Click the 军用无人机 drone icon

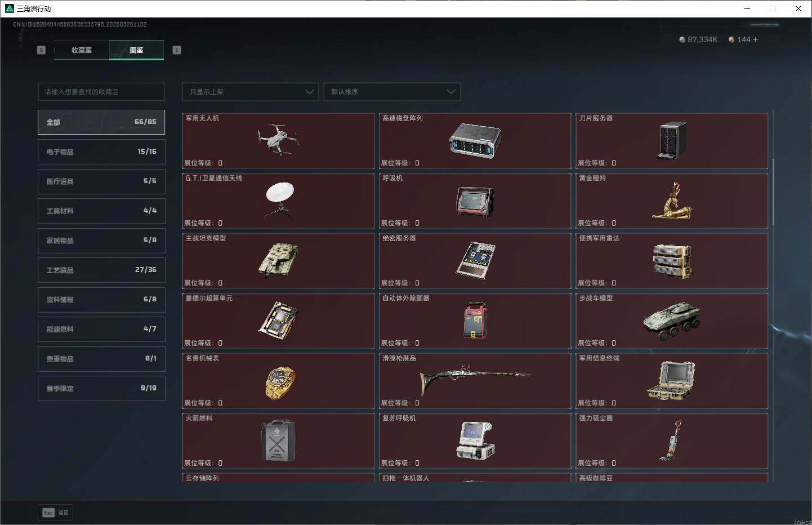278,139
